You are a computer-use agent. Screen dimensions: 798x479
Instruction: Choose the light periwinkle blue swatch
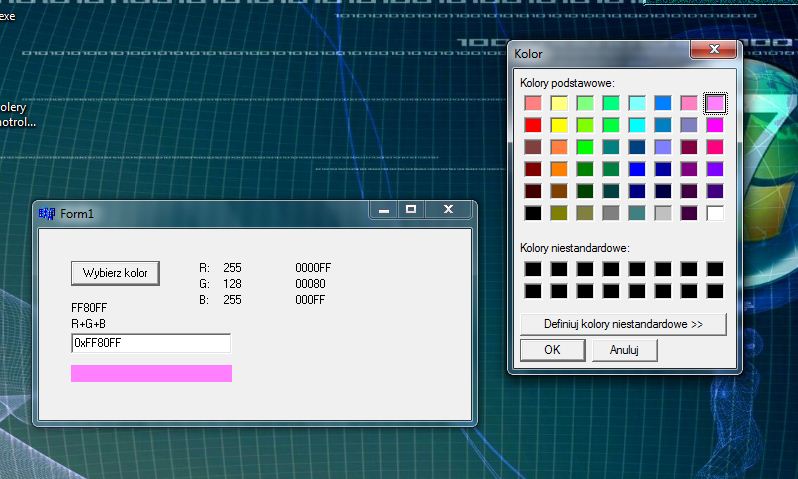pyautogui.click(x=663, y=147)
